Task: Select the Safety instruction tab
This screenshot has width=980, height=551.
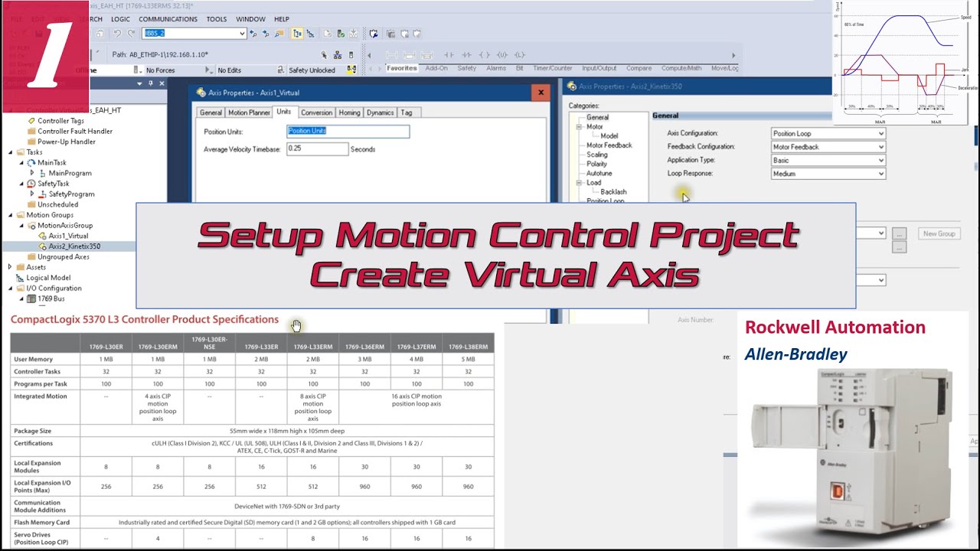Action: coord(467,68)
